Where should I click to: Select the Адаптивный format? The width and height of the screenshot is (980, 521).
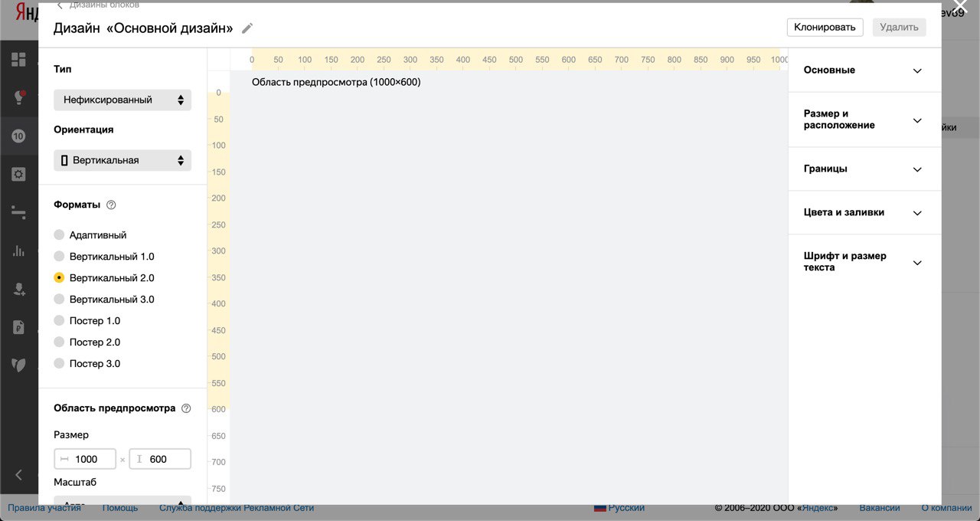click(x=90, y=235)
